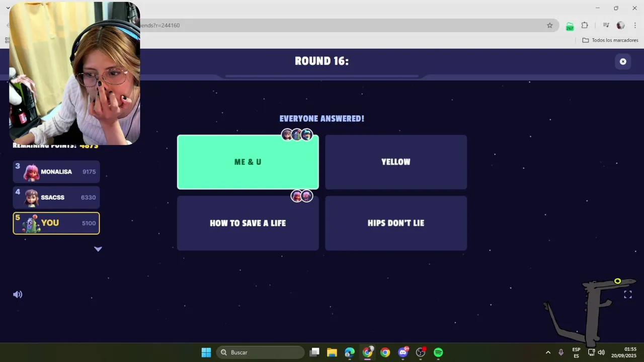The height and width of the screenshot is (362, 644).
Task: Open the Chrome three-dot menu
Action: (635, 25)
